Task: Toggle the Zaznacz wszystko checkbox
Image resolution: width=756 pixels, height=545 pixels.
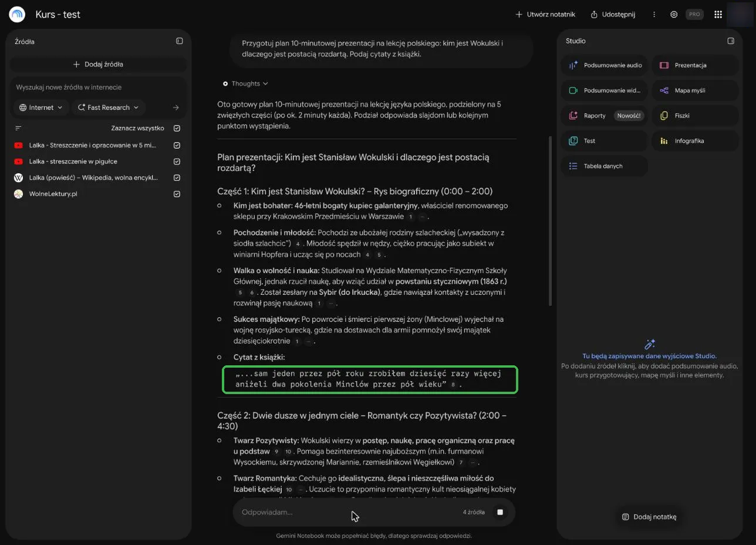Action: (x=177, y=128)
